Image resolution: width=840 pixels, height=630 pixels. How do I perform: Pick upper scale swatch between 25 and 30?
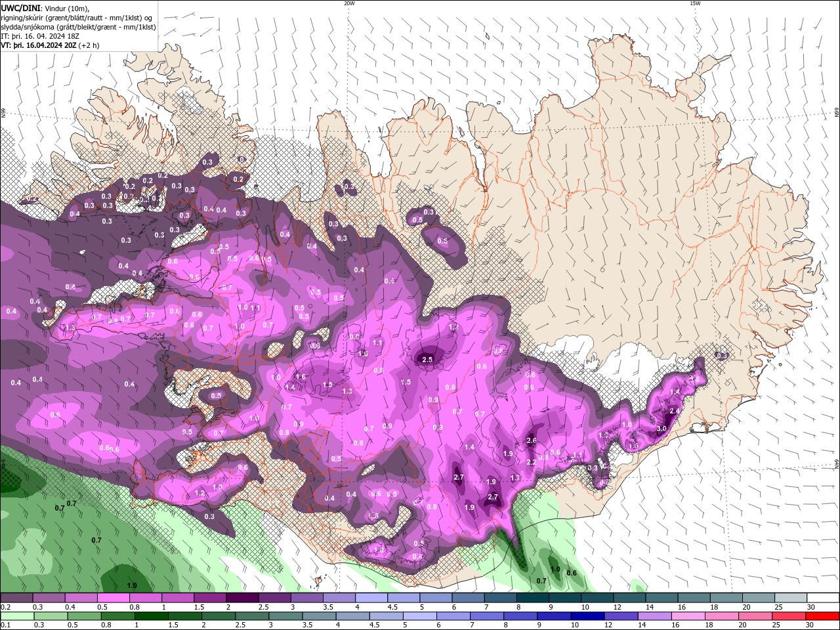[x=791, y=598]
